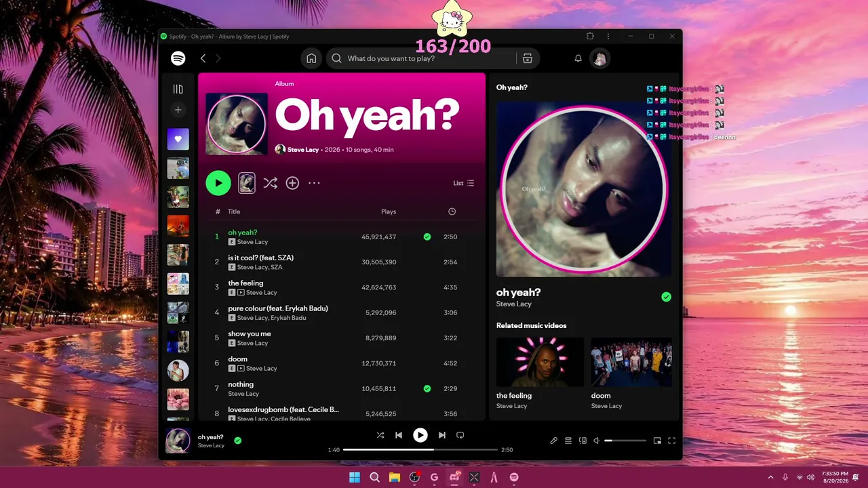Select track 'oh yeah?' in the list
The image size is (868, 488).
click(x=243, y=232)
